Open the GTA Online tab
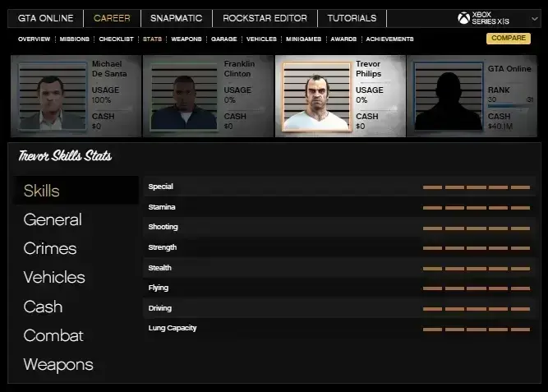 pos(45,18)
